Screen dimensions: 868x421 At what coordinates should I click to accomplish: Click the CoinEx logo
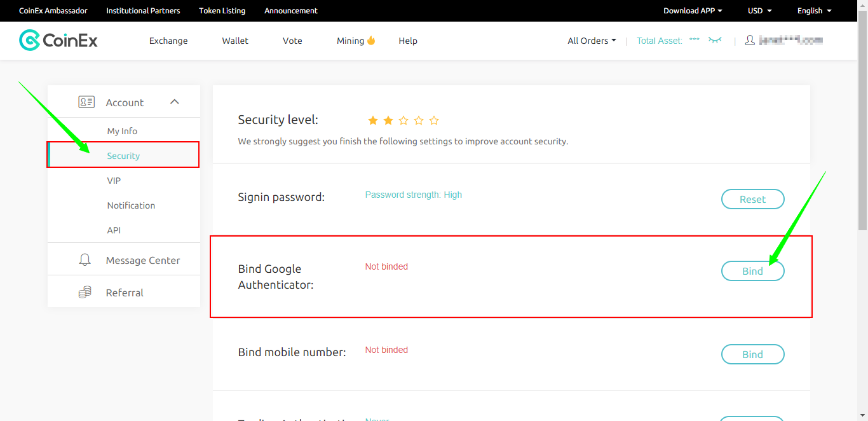point(58,41)
